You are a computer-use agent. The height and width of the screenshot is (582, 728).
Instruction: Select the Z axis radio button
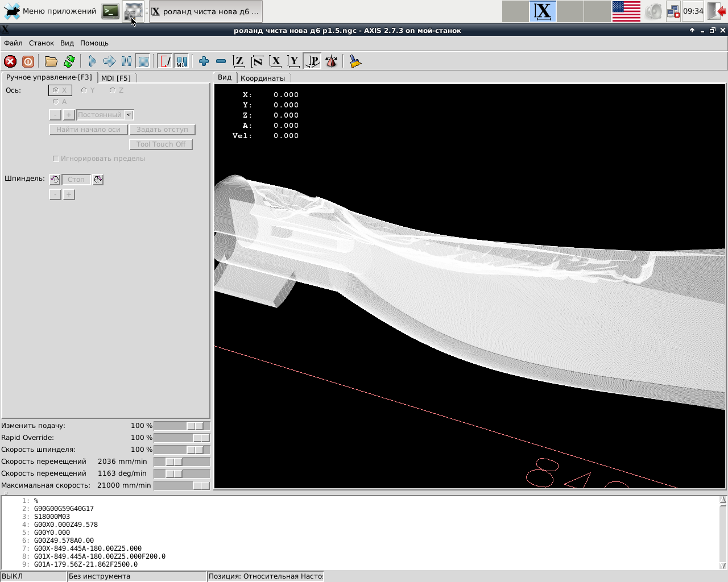pos(113,90)
